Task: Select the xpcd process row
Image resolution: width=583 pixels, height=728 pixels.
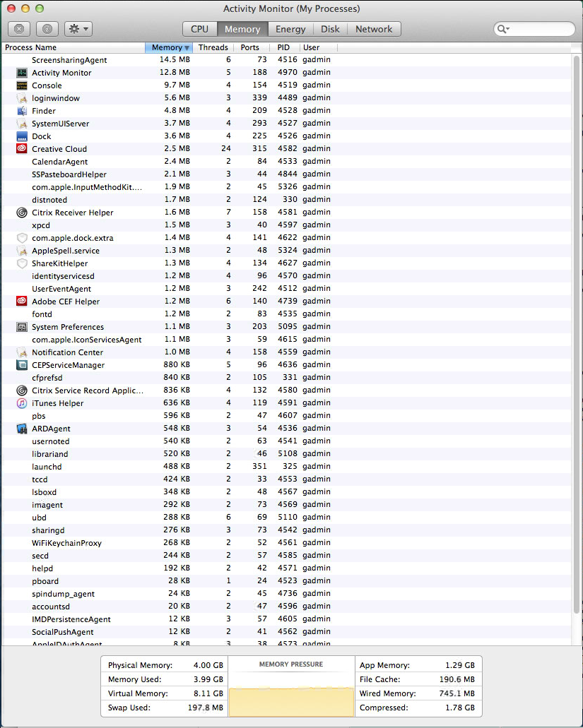Action: pos(287,225)
